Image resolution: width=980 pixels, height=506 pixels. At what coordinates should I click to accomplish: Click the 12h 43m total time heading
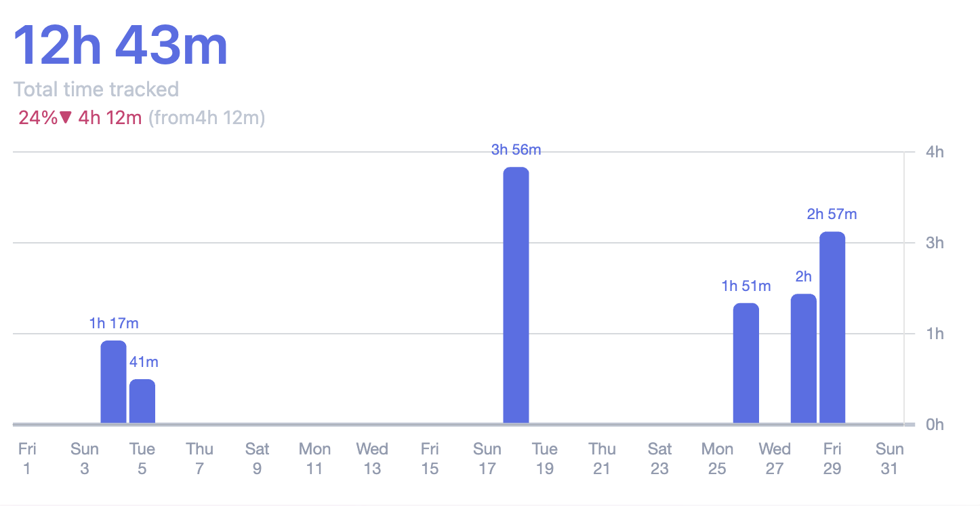coord(121,45)
